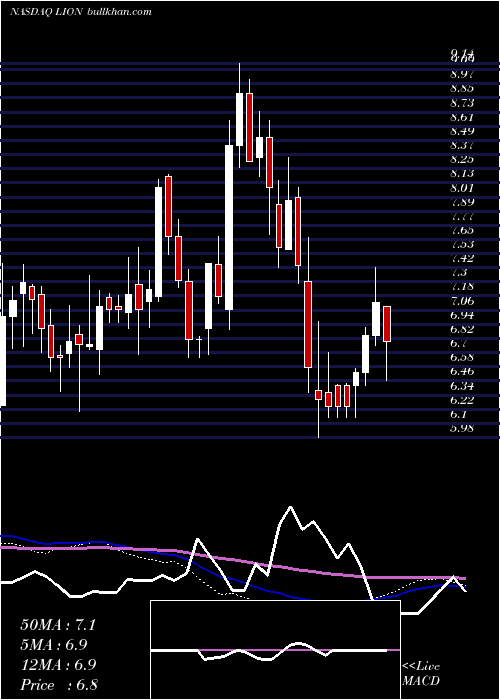Select the 7.3 price axis label
This screenshot has height=700, width=500.
(458, 272)
